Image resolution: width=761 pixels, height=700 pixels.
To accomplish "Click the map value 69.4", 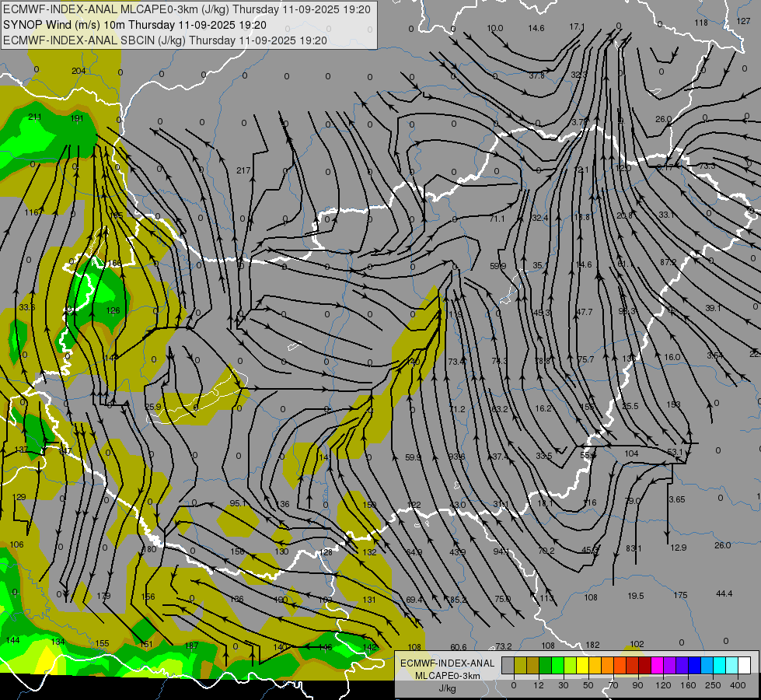I will pos(414,600).
